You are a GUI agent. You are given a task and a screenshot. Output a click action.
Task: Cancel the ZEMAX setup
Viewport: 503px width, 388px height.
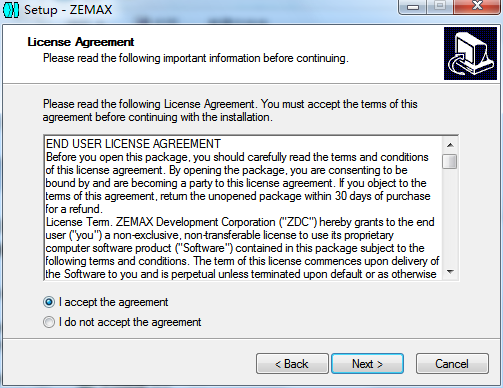tap(452, 364)
